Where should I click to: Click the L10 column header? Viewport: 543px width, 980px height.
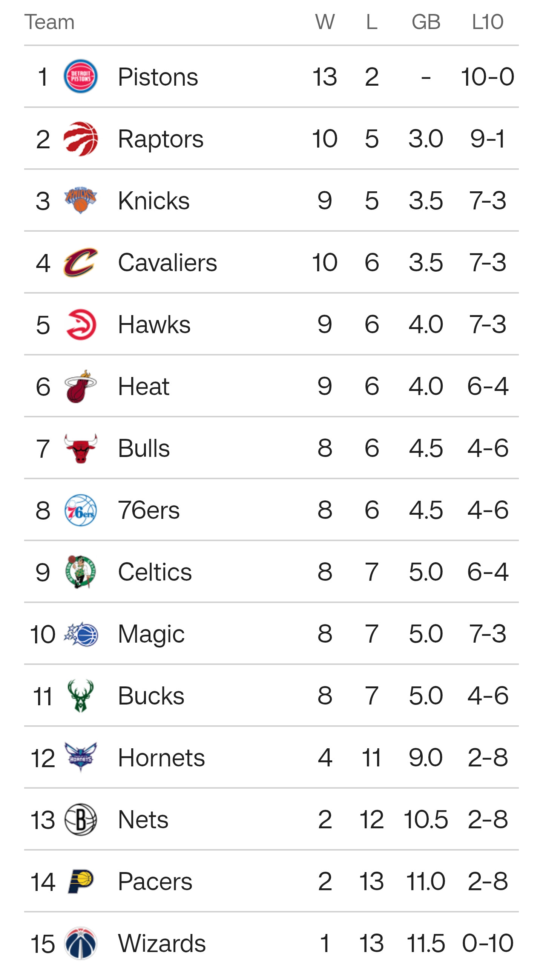click(x=488, y=22)
